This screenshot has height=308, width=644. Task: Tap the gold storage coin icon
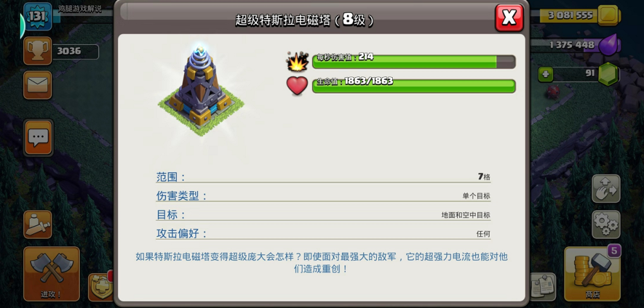(x=609, y=15)
